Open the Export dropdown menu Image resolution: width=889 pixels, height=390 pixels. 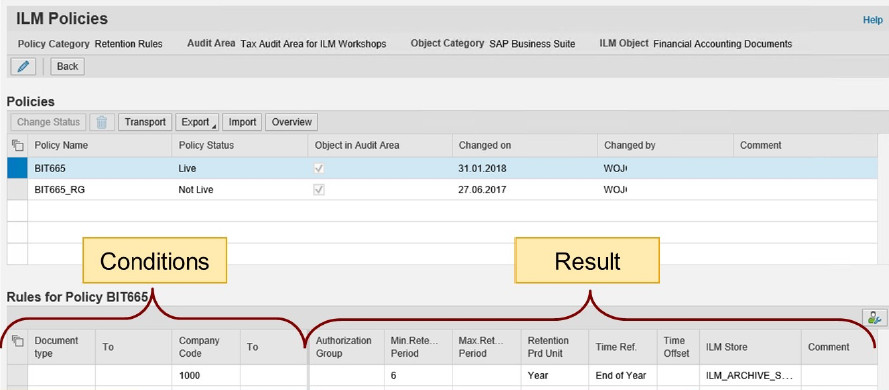click(197, 122)
